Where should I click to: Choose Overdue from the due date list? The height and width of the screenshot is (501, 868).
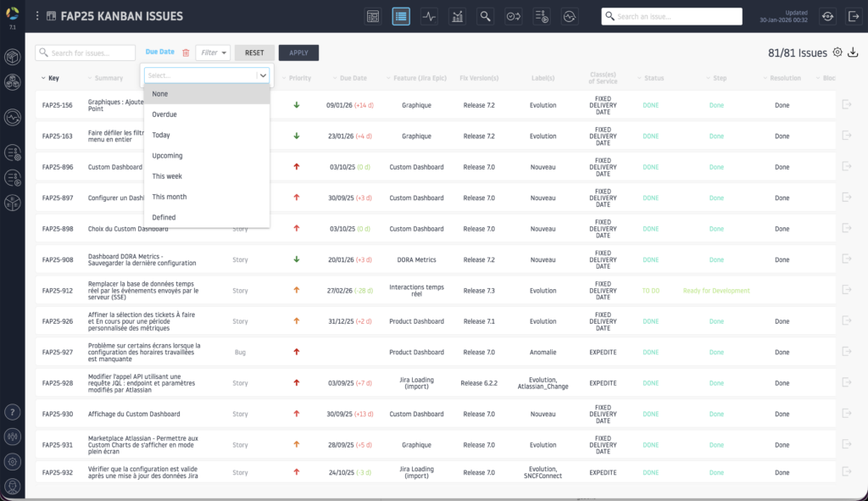[x=164, y=114]
